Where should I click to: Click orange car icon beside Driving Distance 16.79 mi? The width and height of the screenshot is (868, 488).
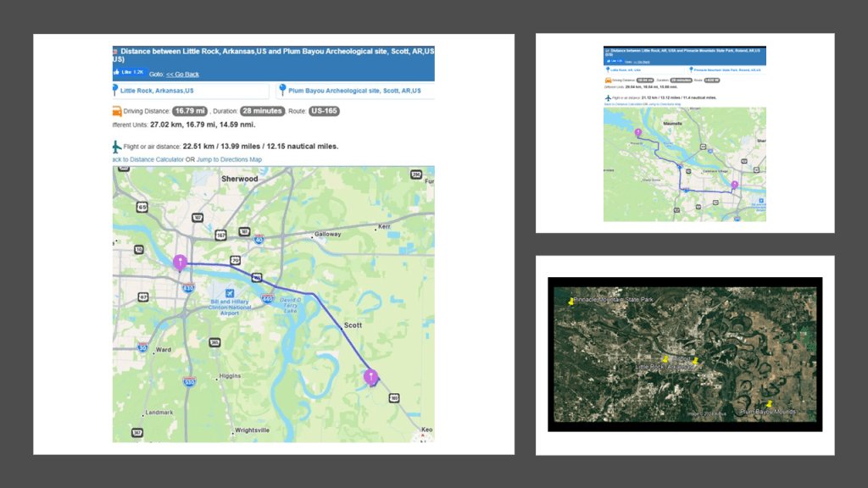pos(117,111)
